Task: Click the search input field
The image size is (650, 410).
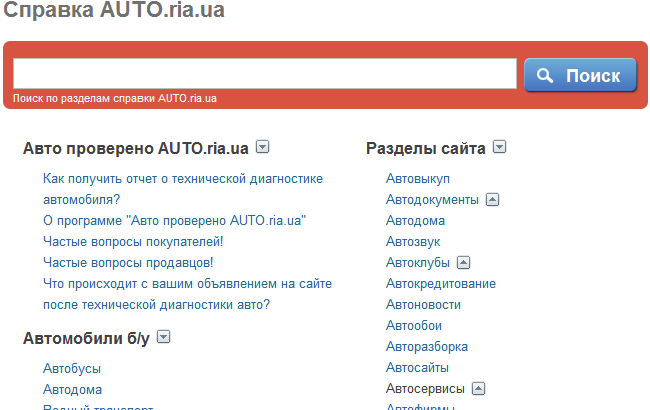Action: pyautogui.click(x=264, y=73)
